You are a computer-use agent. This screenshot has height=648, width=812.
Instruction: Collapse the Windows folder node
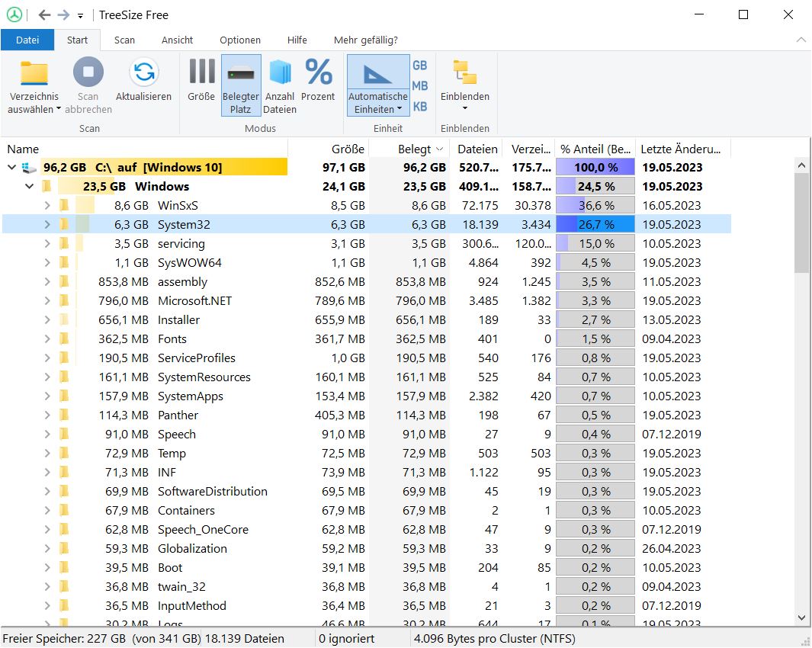coord(30,187)
